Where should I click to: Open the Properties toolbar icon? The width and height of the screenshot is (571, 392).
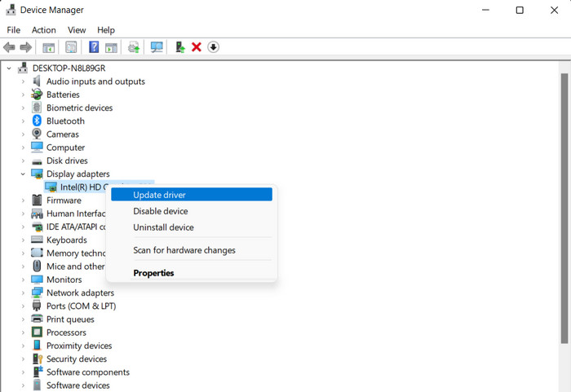[71, 47]
